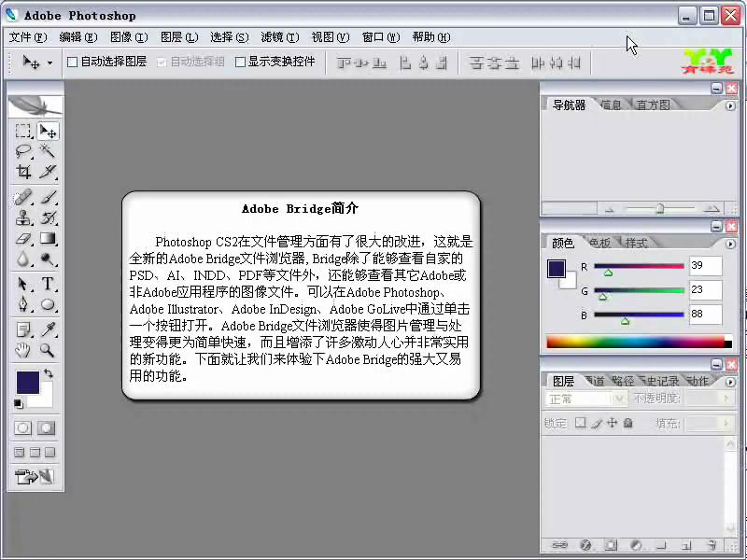Screen dimensions: 747x560
Task: Select the Gradient tool
Action: [48, 239]
